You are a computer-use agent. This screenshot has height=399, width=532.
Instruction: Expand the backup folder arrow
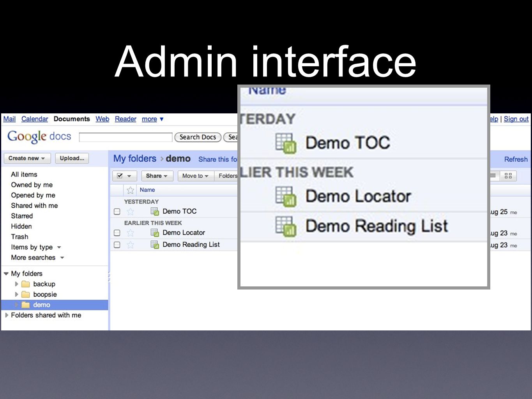coord(16,284)
